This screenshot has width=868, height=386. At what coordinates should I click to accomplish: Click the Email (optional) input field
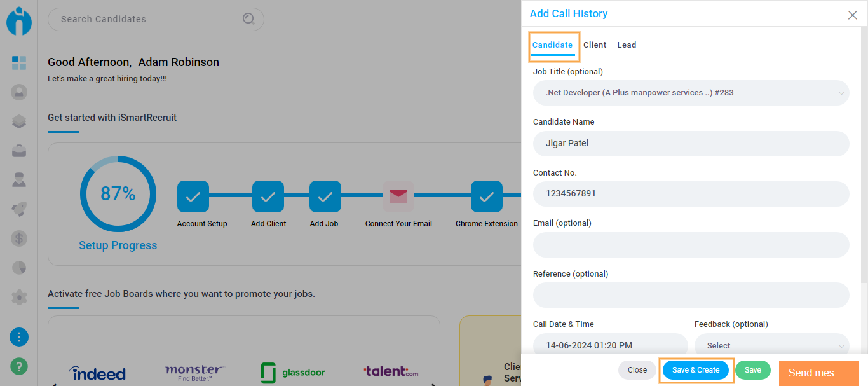tap(691, 245)
